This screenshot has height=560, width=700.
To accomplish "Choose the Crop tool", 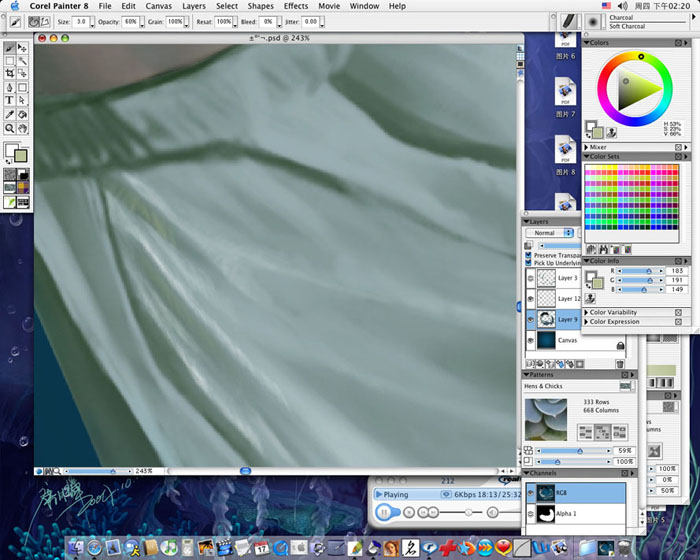I will click(x=9, y=73).
